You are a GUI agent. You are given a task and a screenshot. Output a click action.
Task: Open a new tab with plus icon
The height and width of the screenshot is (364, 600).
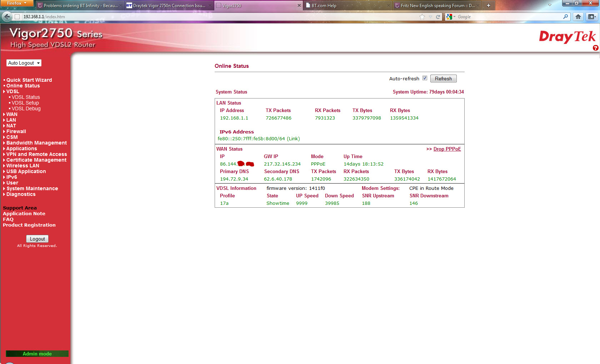tap(489, 5)
